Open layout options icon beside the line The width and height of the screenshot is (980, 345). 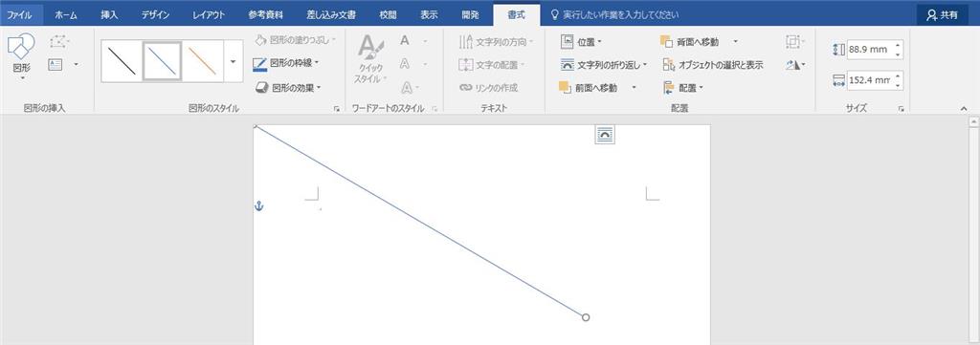(605, 134)
